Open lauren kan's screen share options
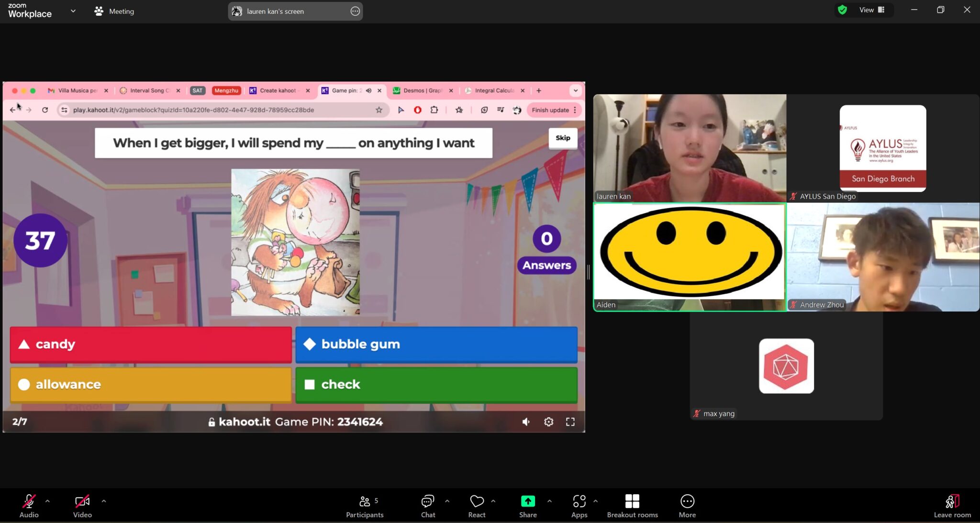The width and height of the screenshot is (980, 523). click(355, 11)
